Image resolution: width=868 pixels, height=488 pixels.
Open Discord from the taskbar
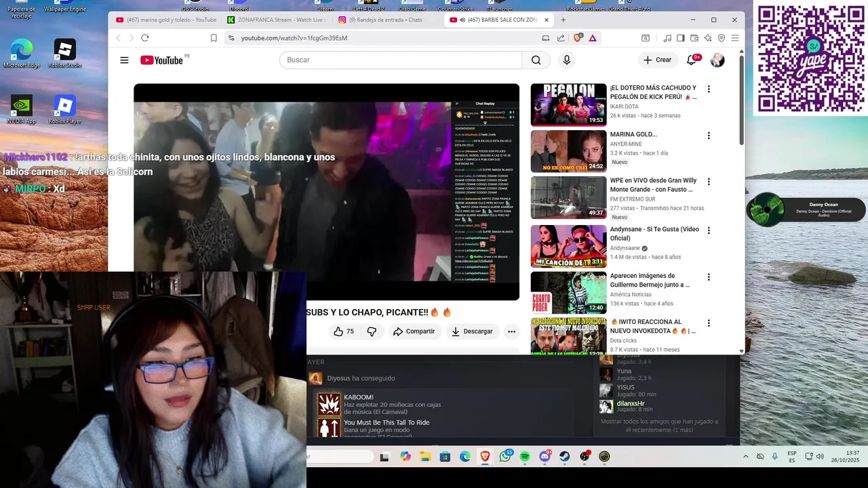click(x=545, y=457)
